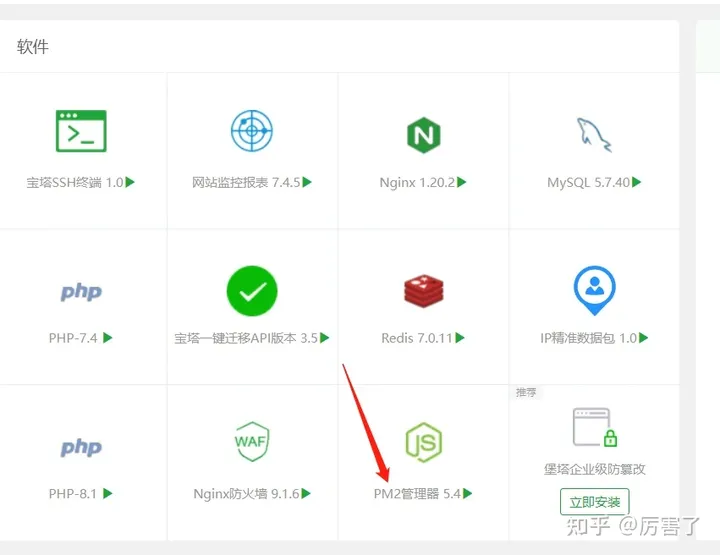Click the play arrow beside PHP-7.4
The width and height of the screenshot is (720, 555).
coord(107,338)
